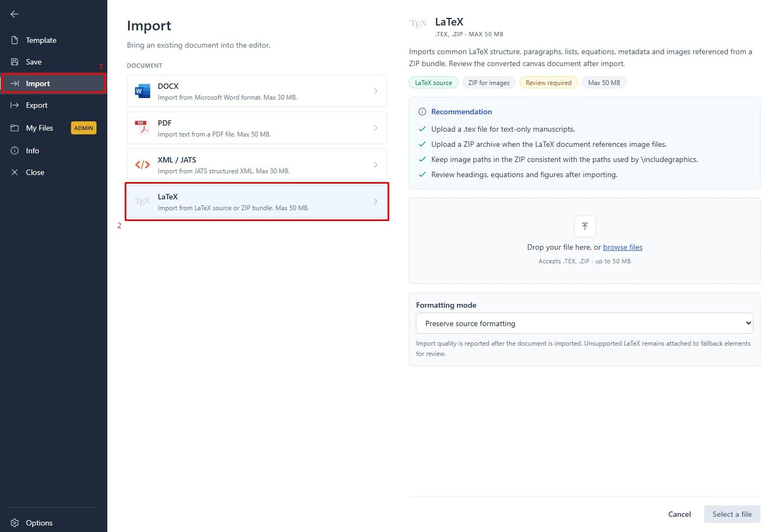The width and height of the screenshot is (779, 532).
Task: Click the Info circle icon
Action: click(15, 151)
